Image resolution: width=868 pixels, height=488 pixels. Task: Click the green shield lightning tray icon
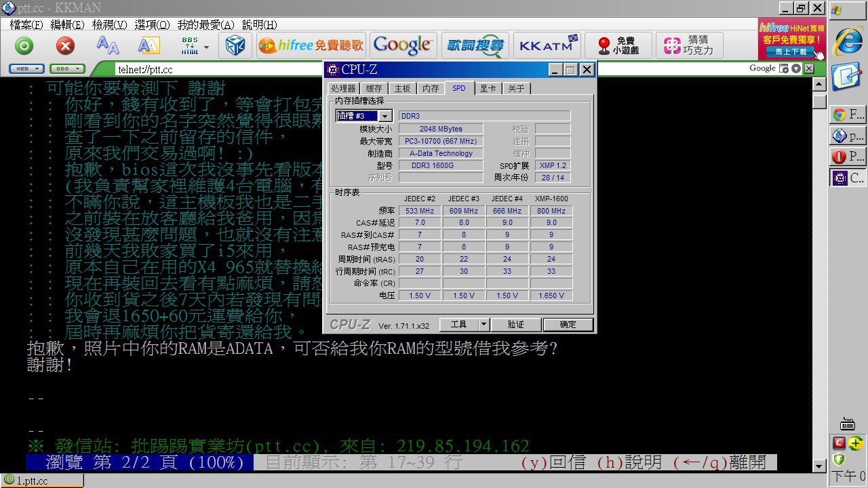click(x=839, y=460)
